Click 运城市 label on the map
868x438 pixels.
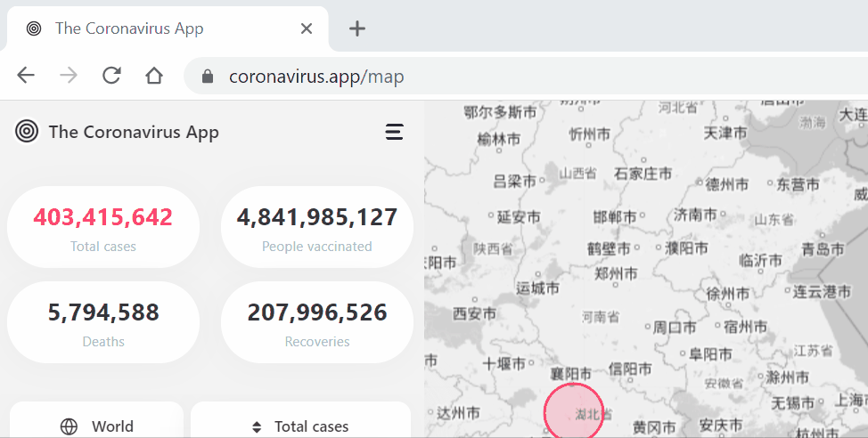537,288
